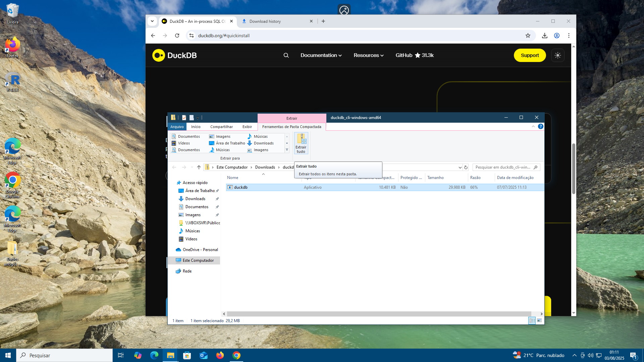The height and width of the screenshot is (362, 644).
Task: Click the horizontal scrollbar in file list
Action: [379, 314]
